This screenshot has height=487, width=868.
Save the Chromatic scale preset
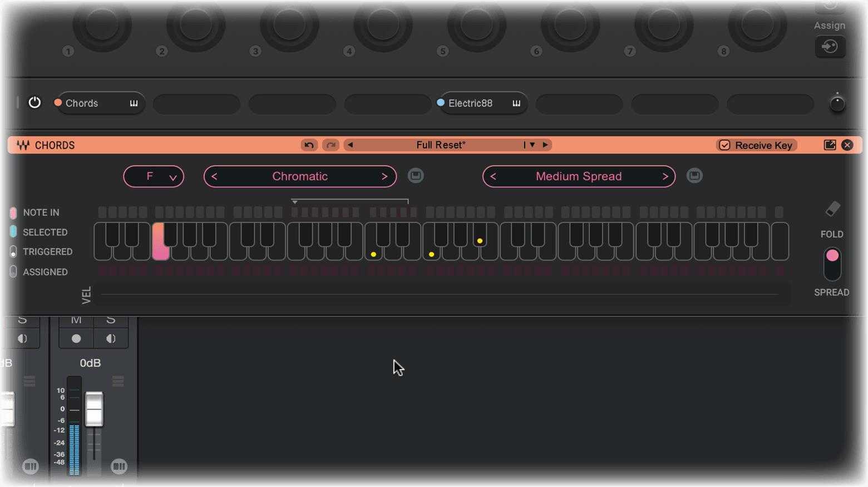pos(416,176)
